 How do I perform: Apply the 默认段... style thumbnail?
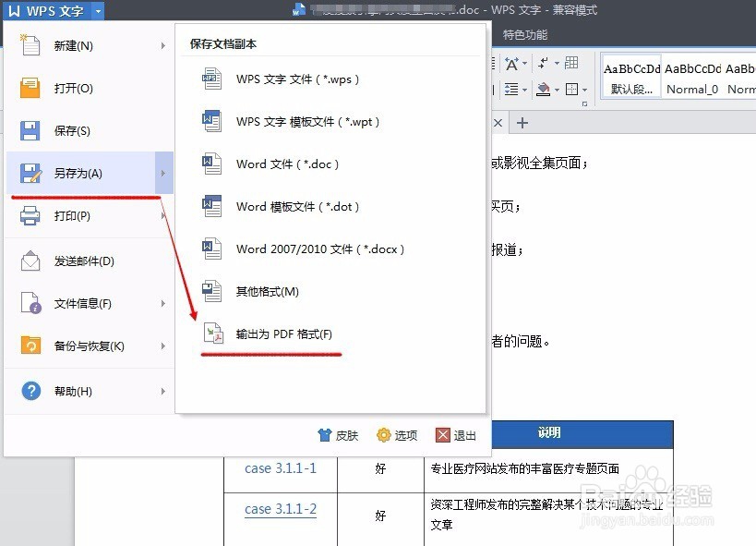[x=631, y=78]
